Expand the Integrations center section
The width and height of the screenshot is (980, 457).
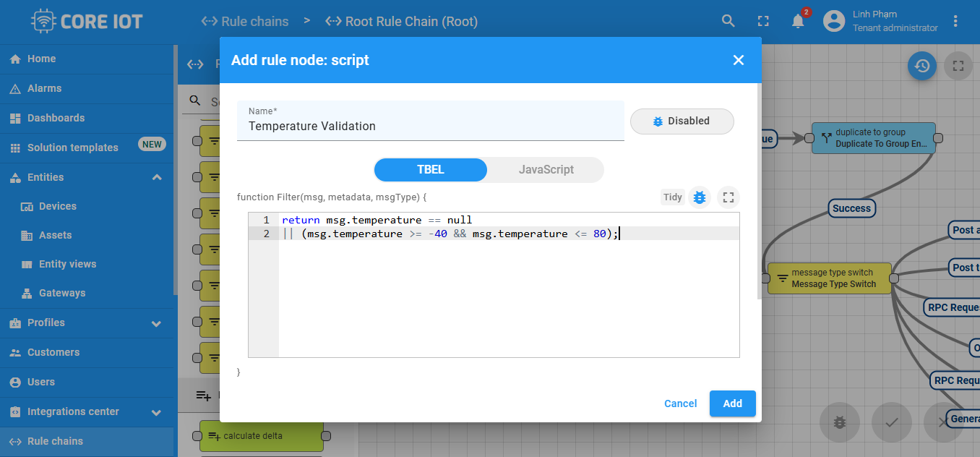[156, 412]
